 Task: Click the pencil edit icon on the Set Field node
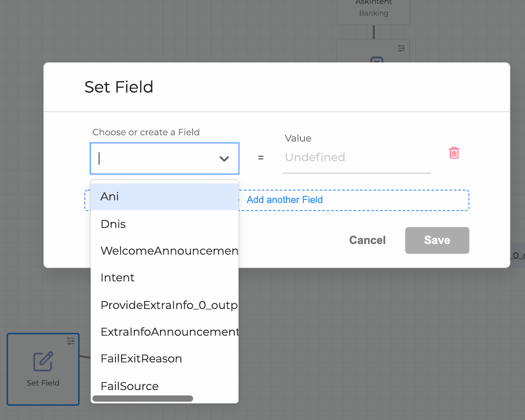(x=43, y=361)
